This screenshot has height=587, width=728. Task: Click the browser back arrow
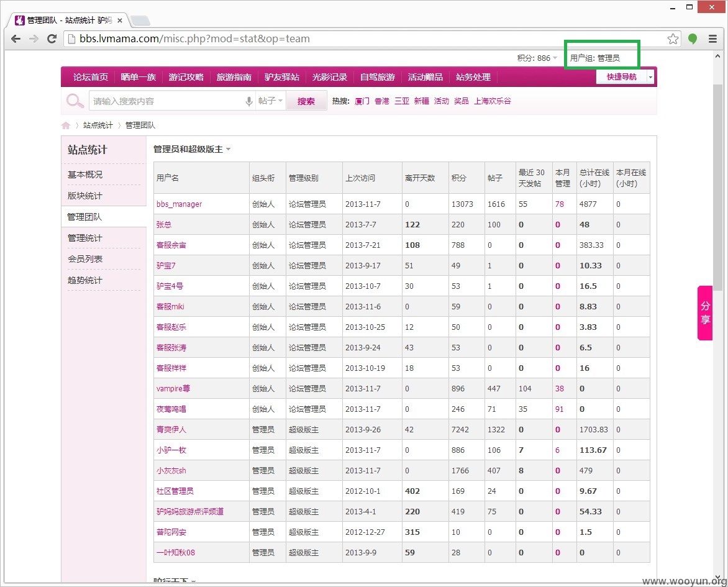(x=16, y=39)
